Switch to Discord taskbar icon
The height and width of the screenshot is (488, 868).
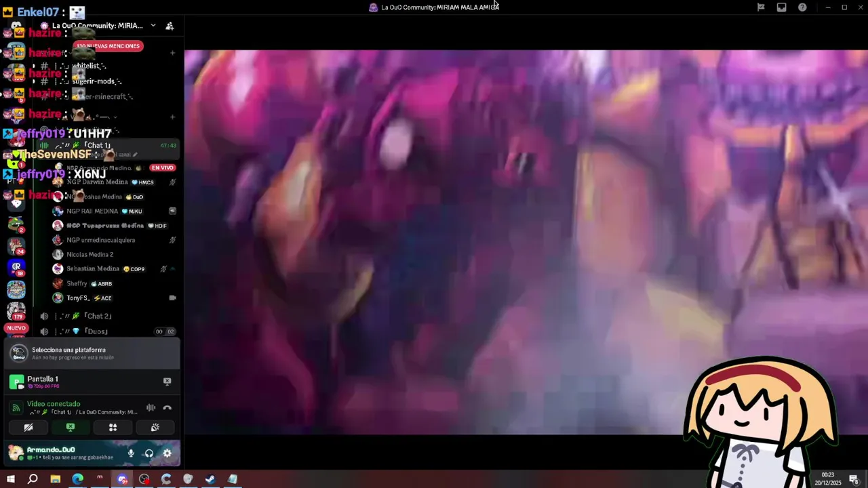(122, 479)
